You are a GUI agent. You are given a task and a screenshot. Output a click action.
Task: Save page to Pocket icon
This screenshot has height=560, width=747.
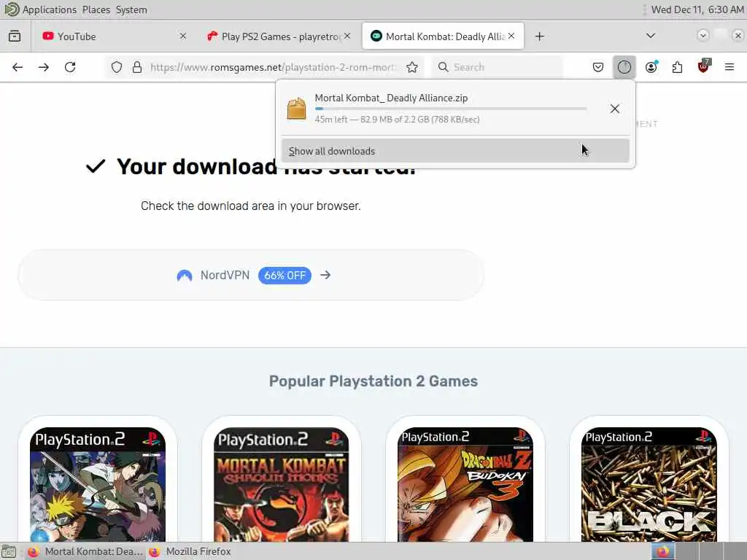(x=598, y=67)
